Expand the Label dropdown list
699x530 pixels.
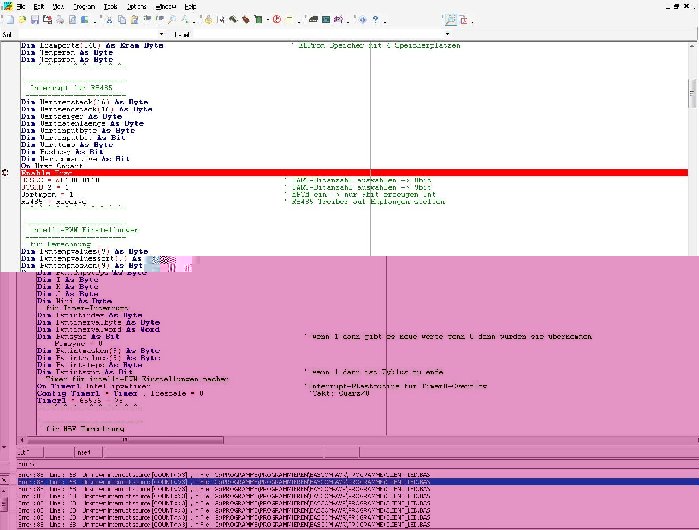coord(447,34)
